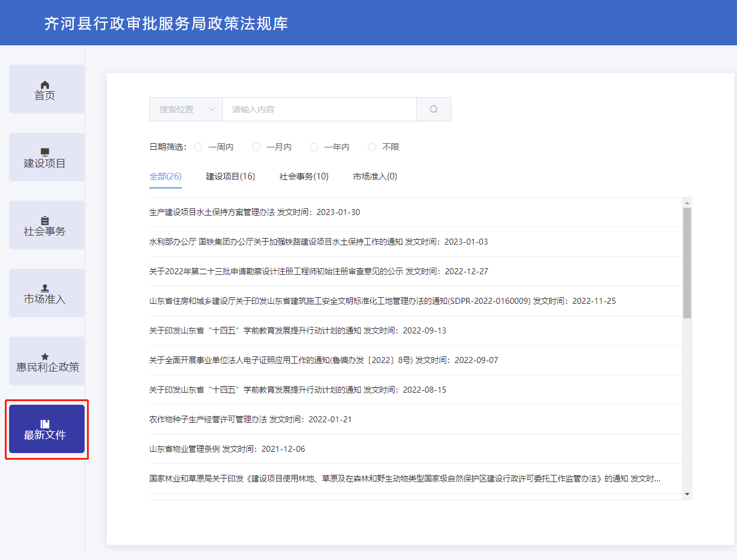Viewport: 737px width, 560px height.
Task: Click the home icon for 首页
Action: [45, 85]
